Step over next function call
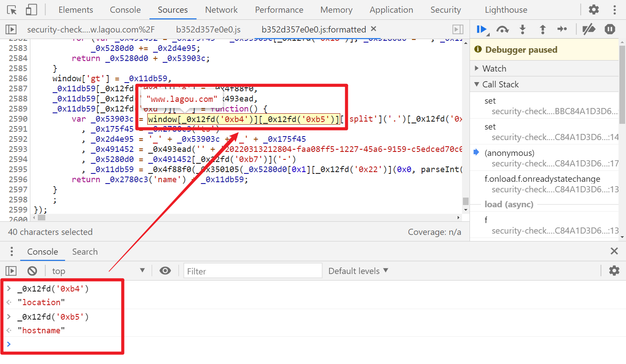 point(502,29)
